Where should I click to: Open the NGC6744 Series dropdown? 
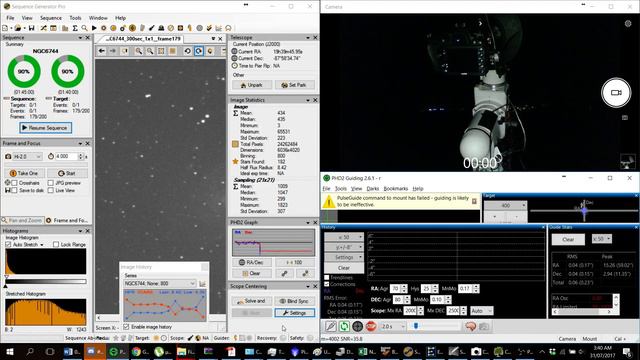[160, 283]
